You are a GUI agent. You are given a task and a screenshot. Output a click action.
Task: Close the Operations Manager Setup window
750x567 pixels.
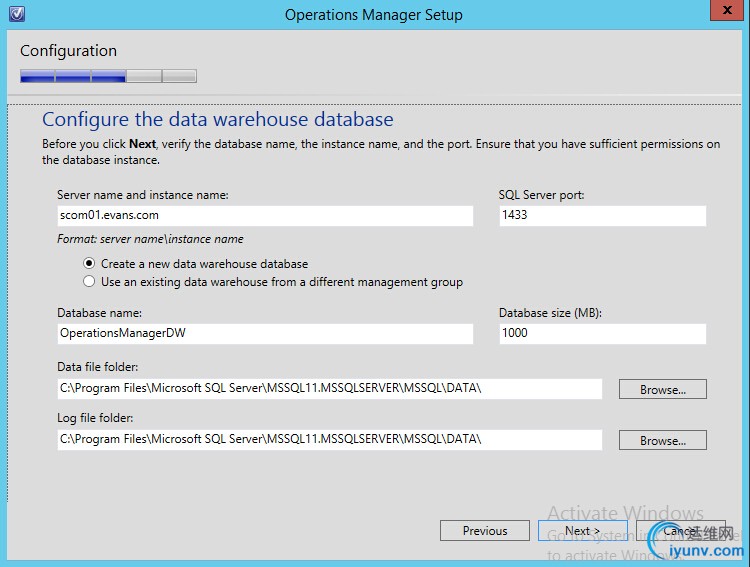727,10
